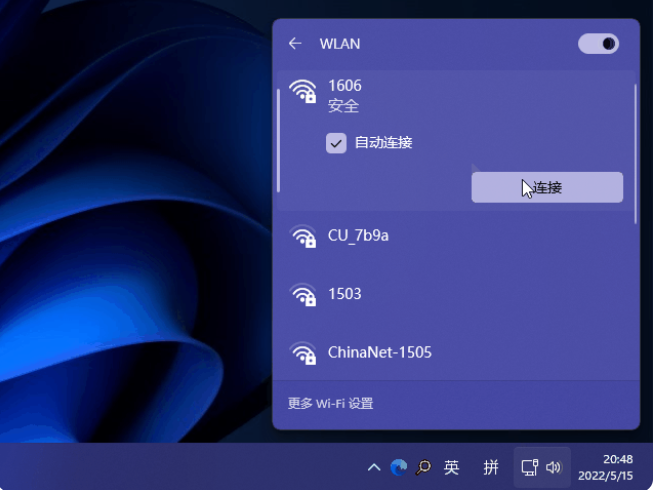Select the 1503 Wi-Fi network
This screenshot has height=490, width=654.
[345, 294]
